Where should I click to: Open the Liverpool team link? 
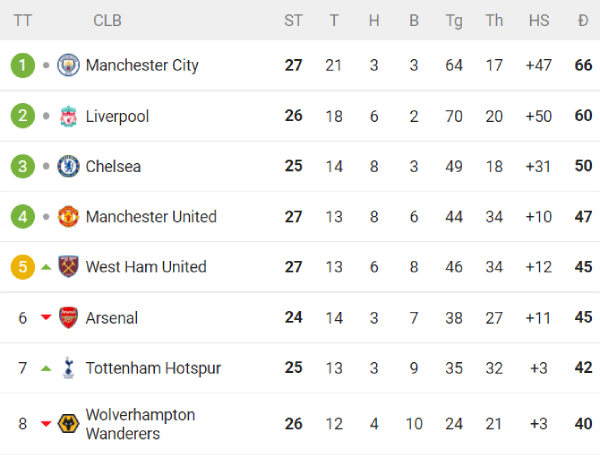click(117, 116)
